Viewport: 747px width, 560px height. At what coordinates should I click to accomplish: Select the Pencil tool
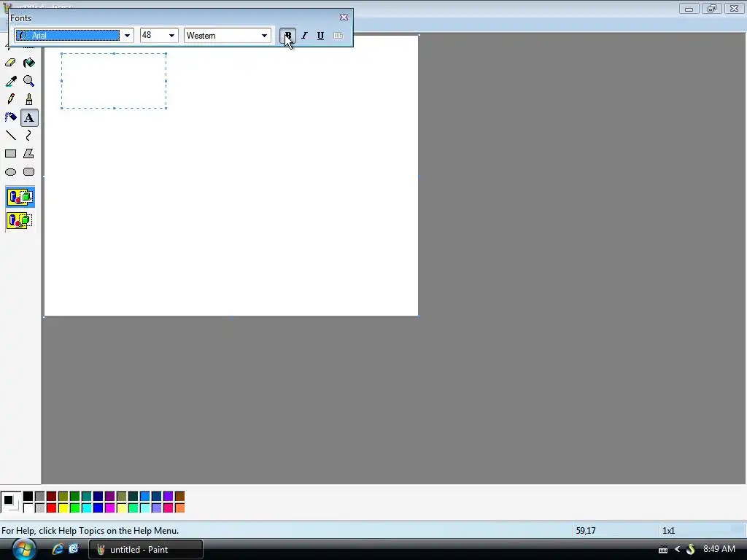[x=10, y=99]
